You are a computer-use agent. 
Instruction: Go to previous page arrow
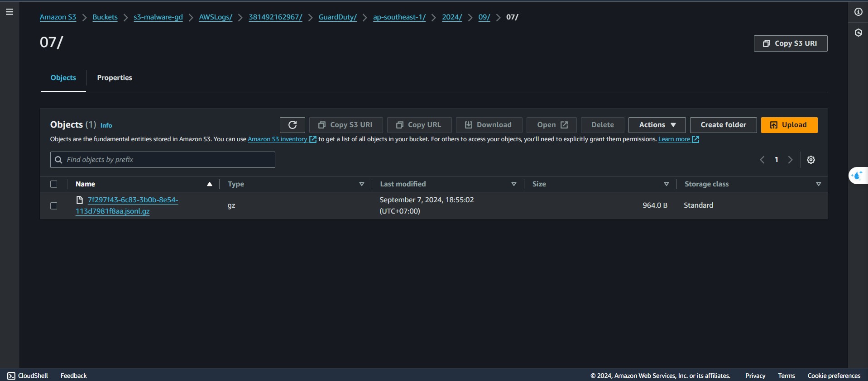pyautogui.click(x=762, y=160)
